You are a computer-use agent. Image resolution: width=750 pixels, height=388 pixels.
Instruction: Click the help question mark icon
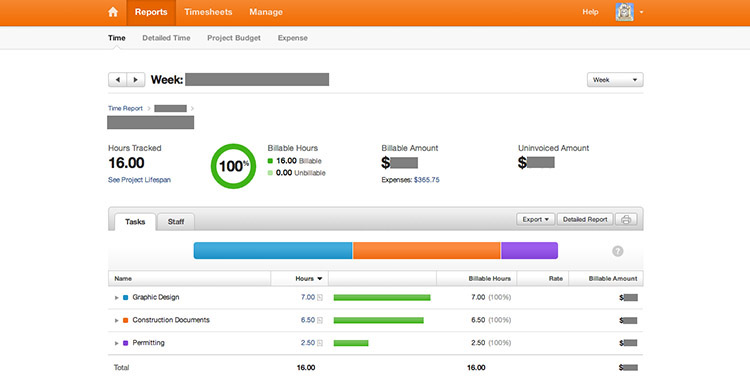pyautogui.click(x=618, y=251)
